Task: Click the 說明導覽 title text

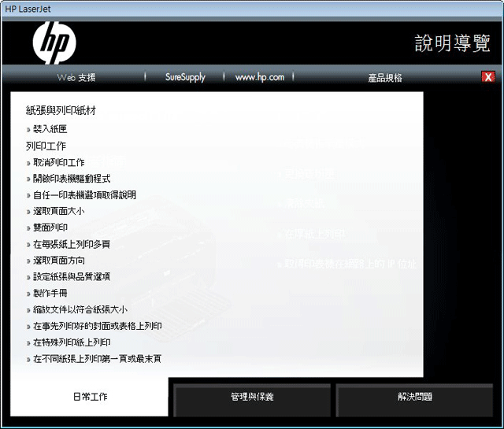Action: 452,43
